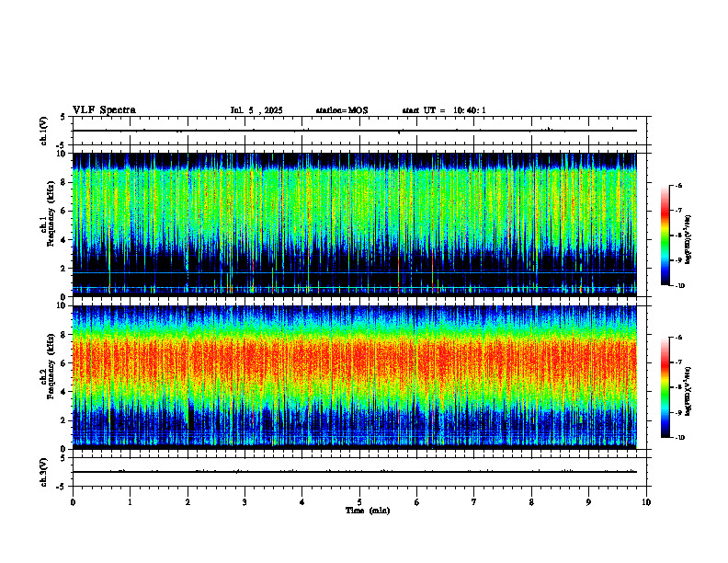Screen dimensions: 728x563
Task: Click the "7" tick on the time axis
Action: pos(474,502)
